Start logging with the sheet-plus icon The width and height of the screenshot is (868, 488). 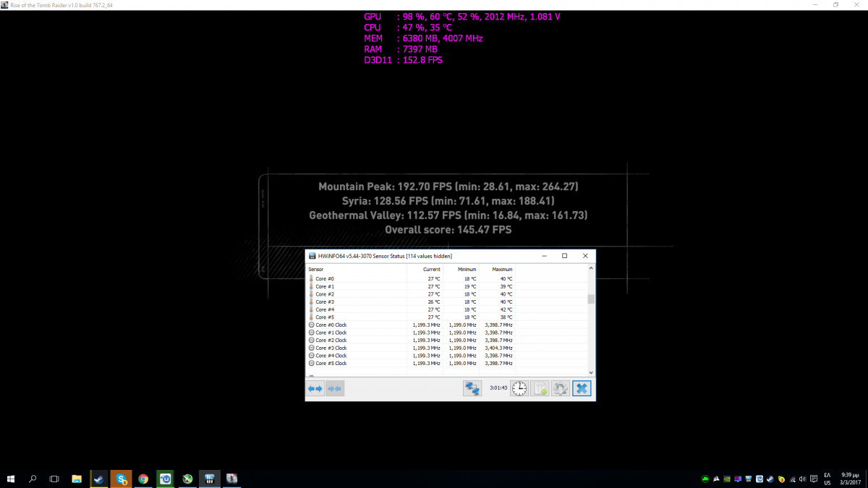coord(540,388)
